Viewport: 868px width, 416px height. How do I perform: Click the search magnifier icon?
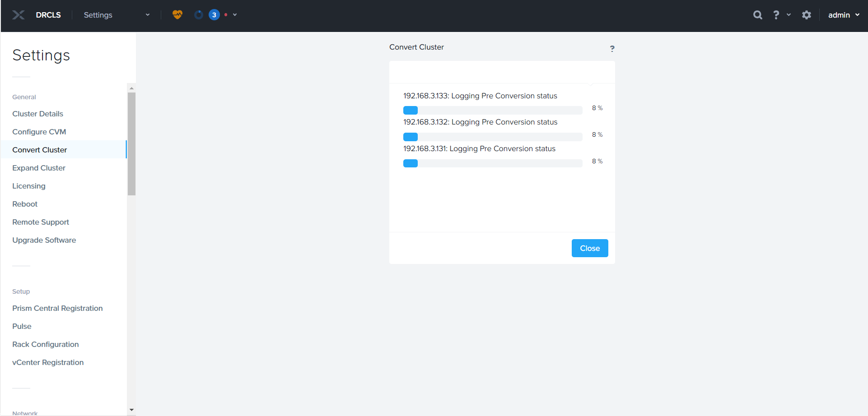tap(757, 15)
